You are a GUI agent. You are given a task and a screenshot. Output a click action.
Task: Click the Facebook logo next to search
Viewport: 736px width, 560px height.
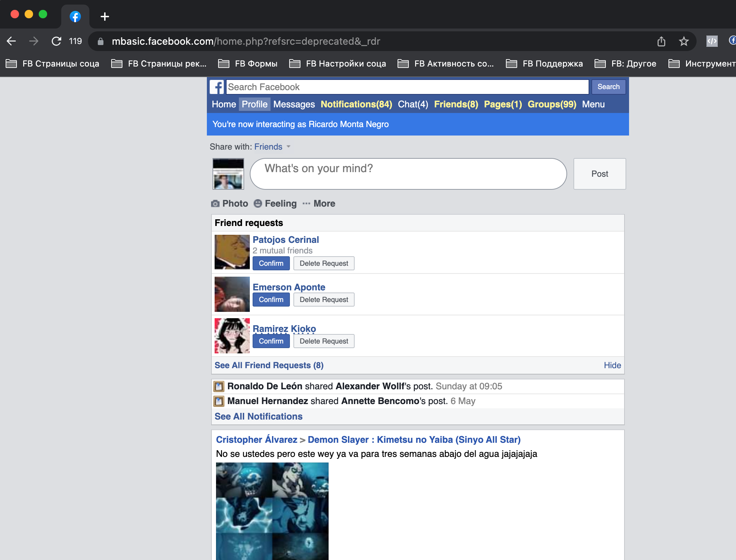click(217, 87)
